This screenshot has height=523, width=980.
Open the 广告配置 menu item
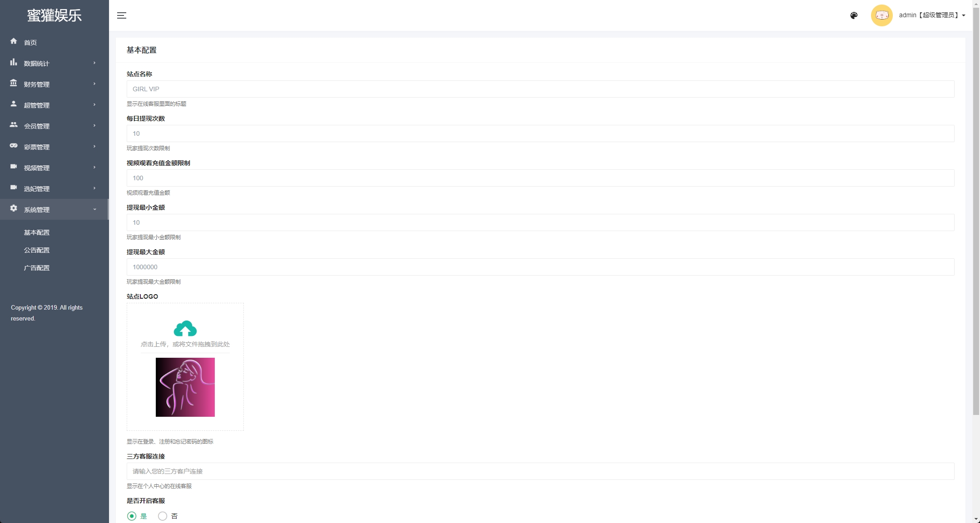[x=36, y=268]
